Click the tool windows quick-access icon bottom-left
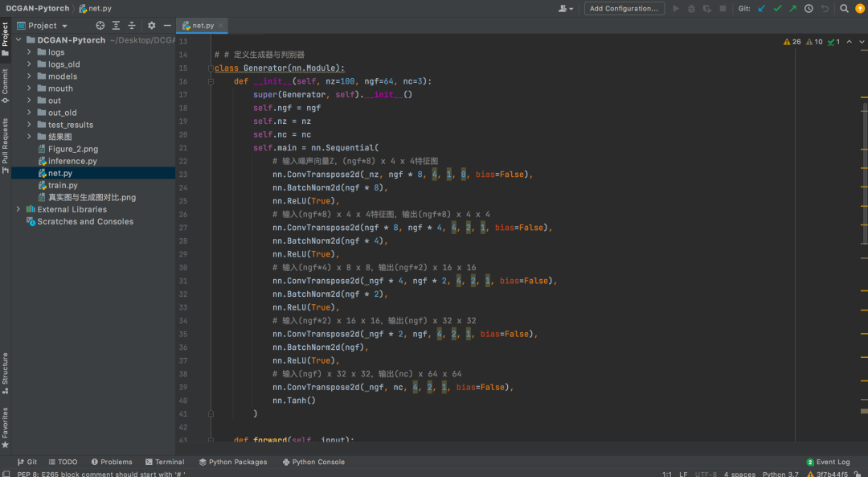 (x=6, y=474)
